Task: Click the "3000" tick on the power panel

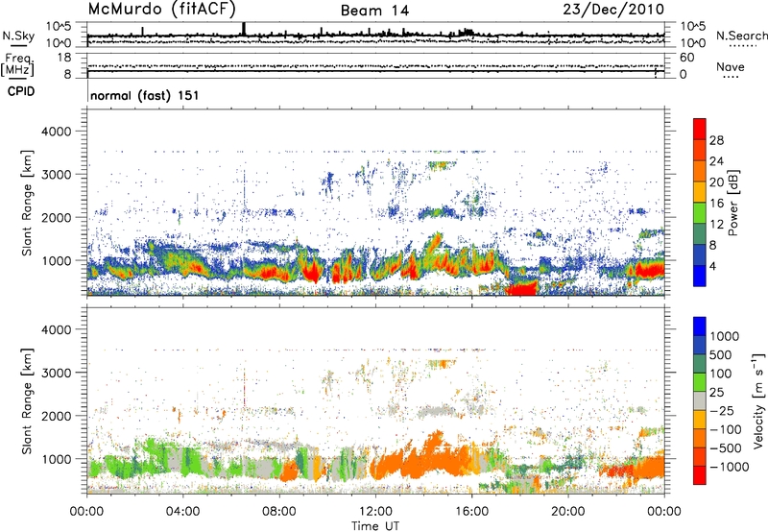Action: pyautogui.click(x=56, y=175)
